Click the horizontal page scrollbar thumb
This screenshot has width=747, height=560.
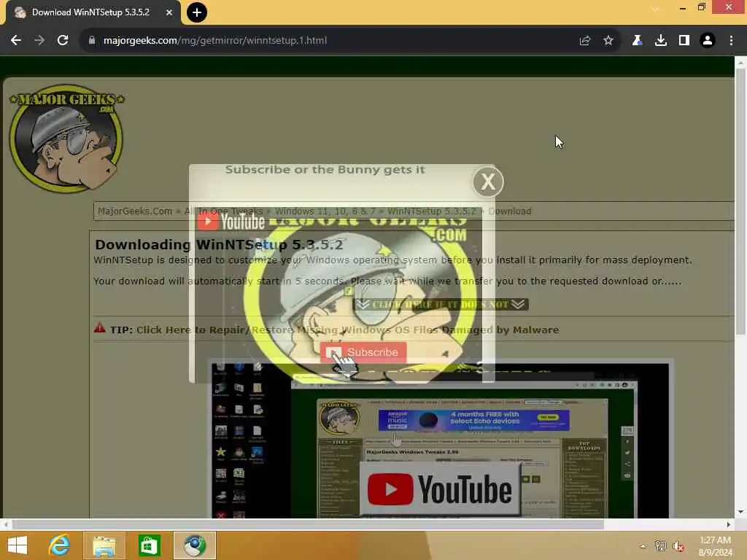click(308, 525)
